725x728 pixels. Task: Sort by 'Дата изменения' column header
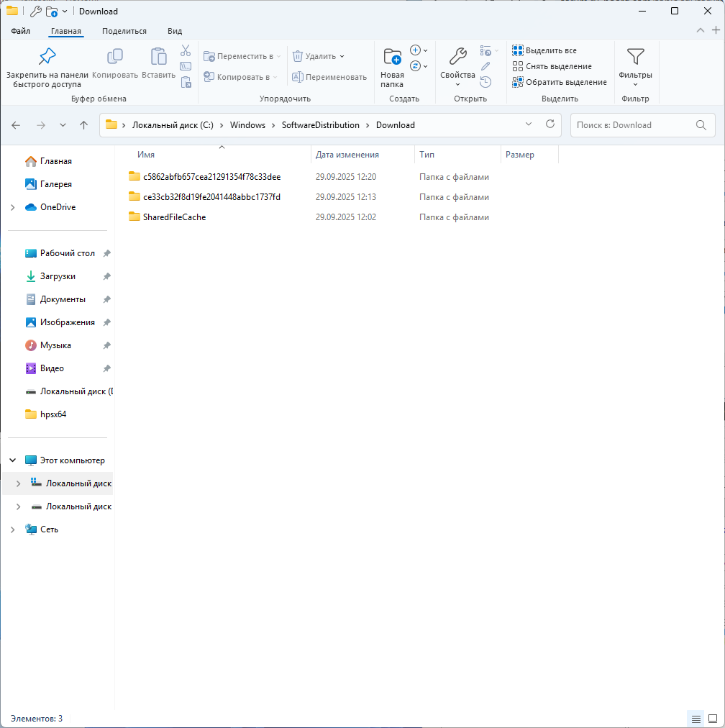point(347,155)
